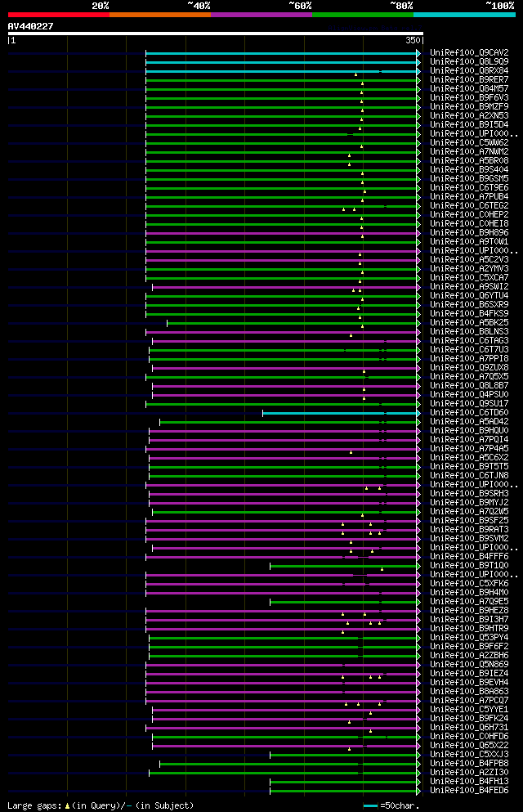The height and width of the screenshot is (812, 523).
Task: Select the UniRef100_C6T9E6 label
Action: tap(469, 187)
